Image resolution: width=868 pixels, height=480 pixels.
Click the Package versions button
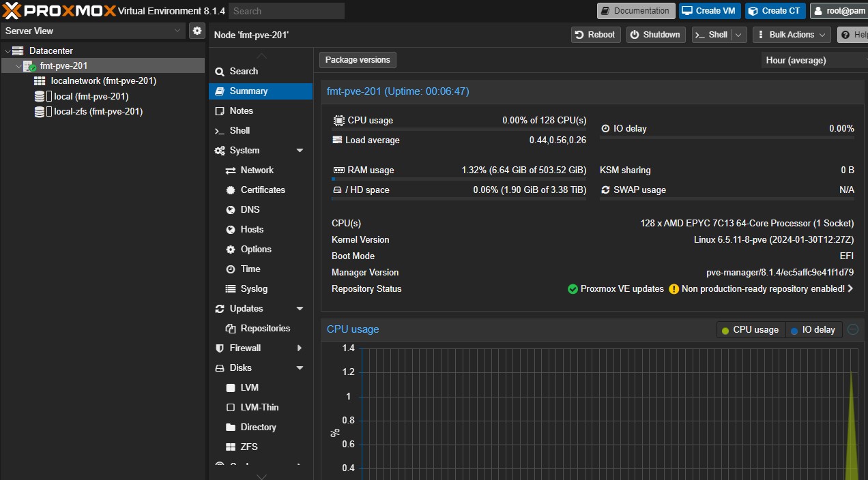click(x=358, y=60)
